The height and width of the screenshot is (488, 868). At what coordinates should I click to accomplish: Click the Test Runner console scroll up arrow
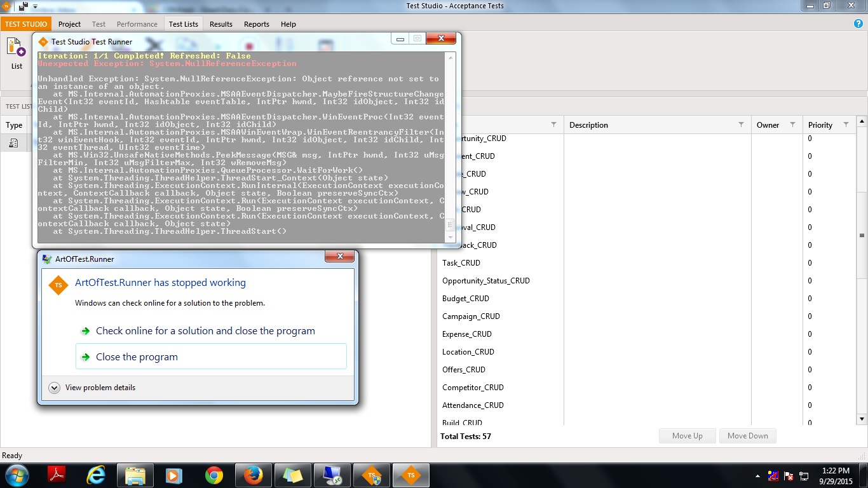click(451, 57)
